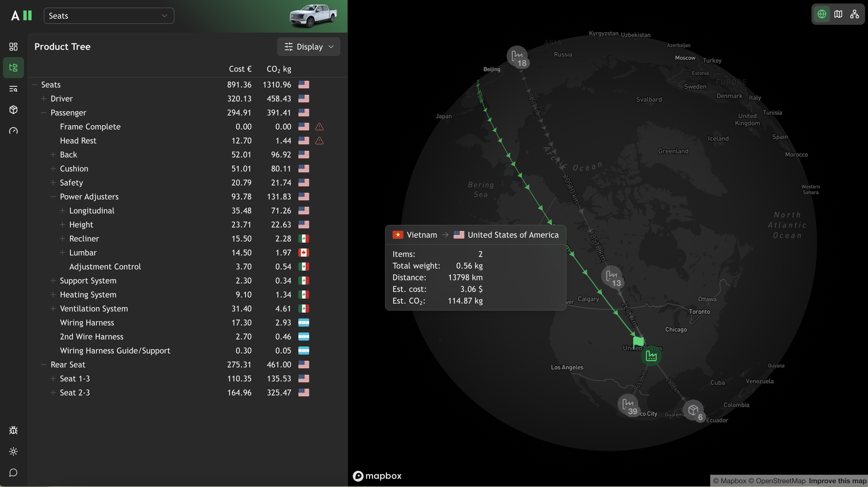Open the Seats product dropdown

coord(109,16)
